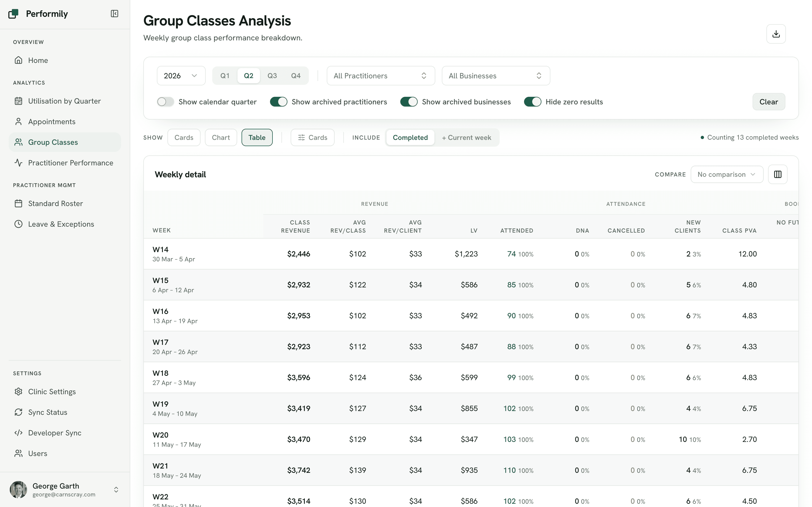Screen dimensions: 812x507
Task: Open the column visibility icon button
Action: pos(778,174)
